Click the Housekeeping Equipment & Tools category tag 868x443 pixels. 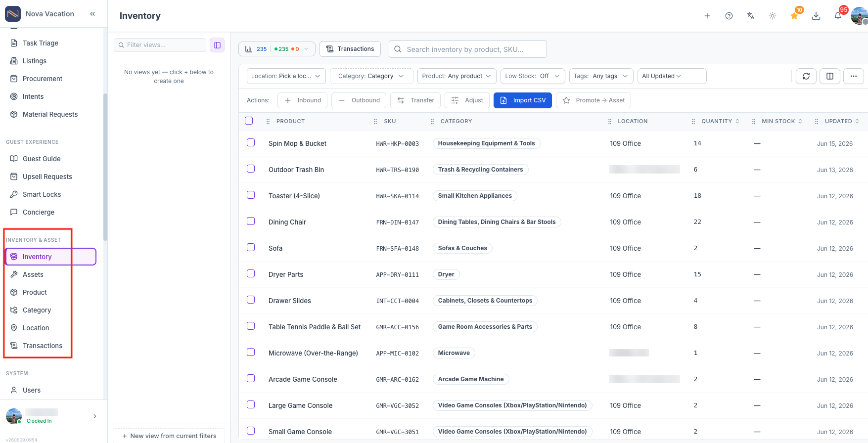click(486, 143)
